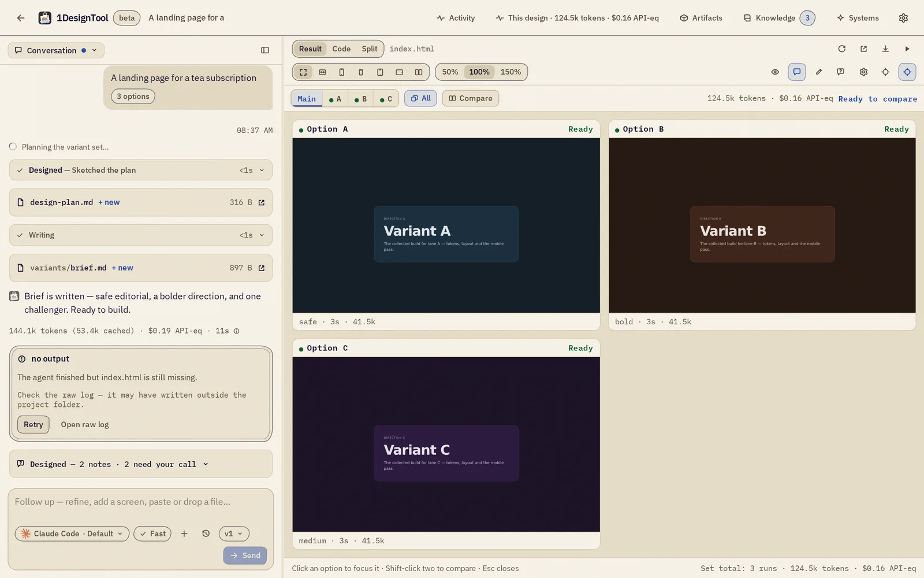The image size is (924, 578).
Task: Click the follow-up message input field
Action: tap(140, 502)
